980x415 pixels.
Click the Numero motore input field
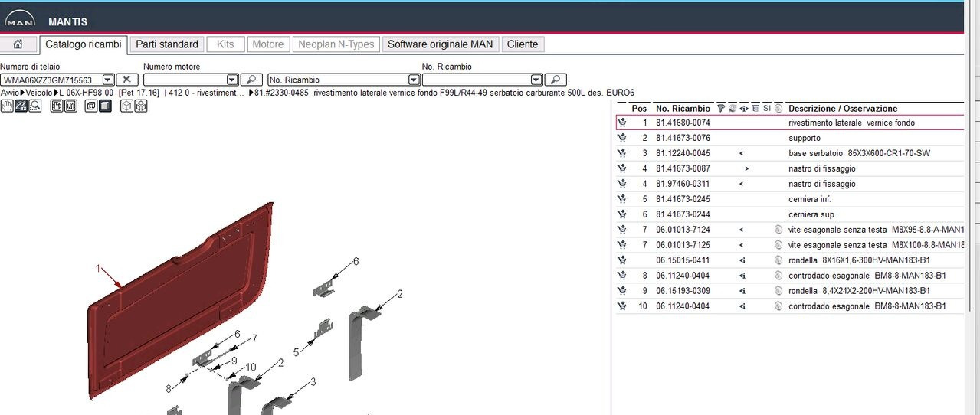coord(185,80)
